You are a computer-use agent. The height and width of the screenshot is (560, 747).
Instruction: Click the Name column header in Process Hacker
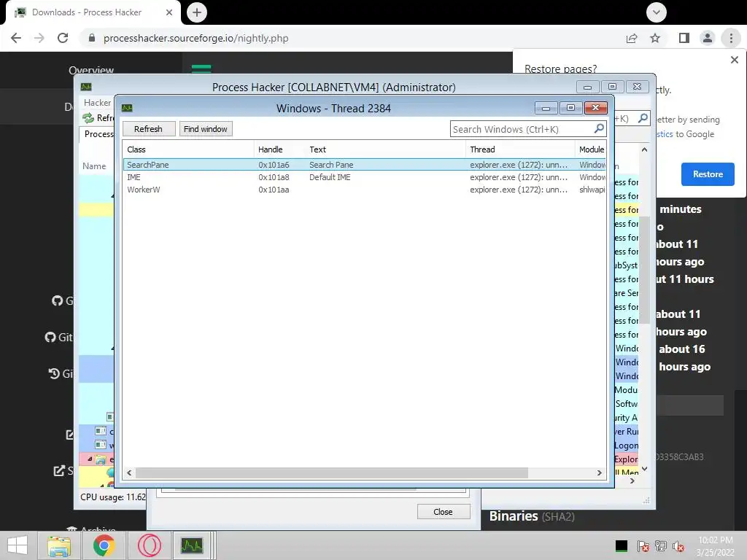pyautogui.click(x=94, y=166)
